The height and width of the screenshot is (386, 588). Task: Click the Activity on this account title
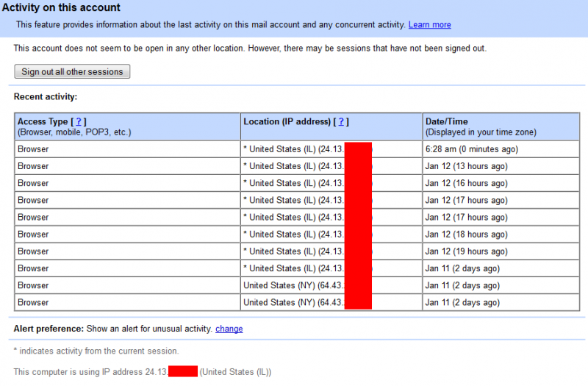point(61,7)
